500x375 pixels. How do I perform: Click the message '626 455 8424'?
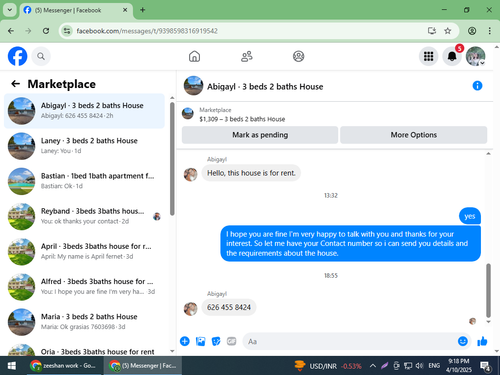coord(229,307)
